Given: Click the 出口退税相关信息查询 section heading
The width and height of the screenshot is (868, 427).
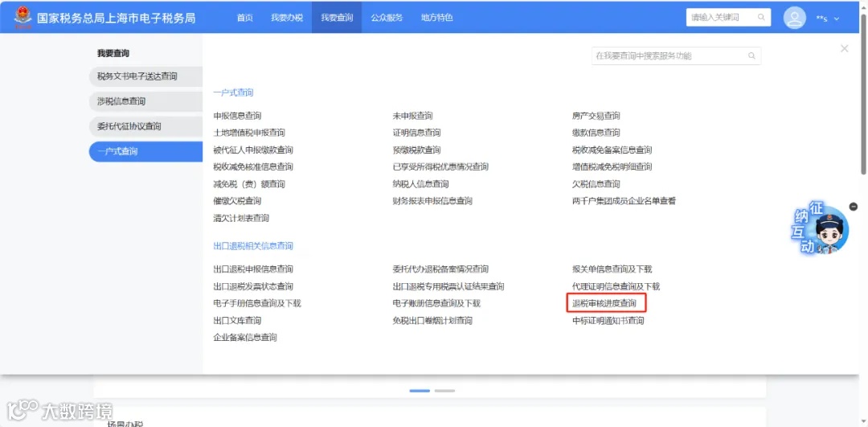Looking at the screenshot, I should pos(253,245).
